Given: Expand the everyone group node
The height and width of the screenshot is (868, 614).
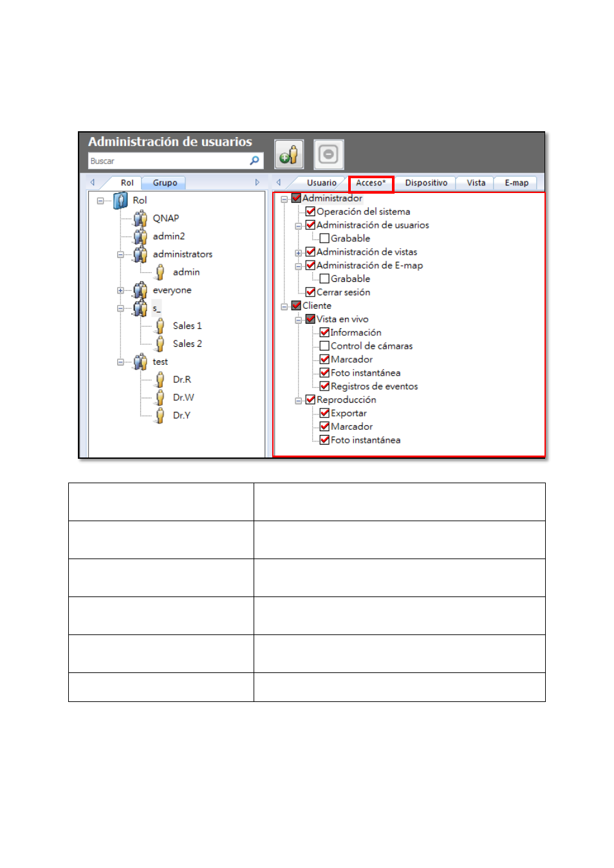Looking at the screenshot, I should click(x=120, y=291).
